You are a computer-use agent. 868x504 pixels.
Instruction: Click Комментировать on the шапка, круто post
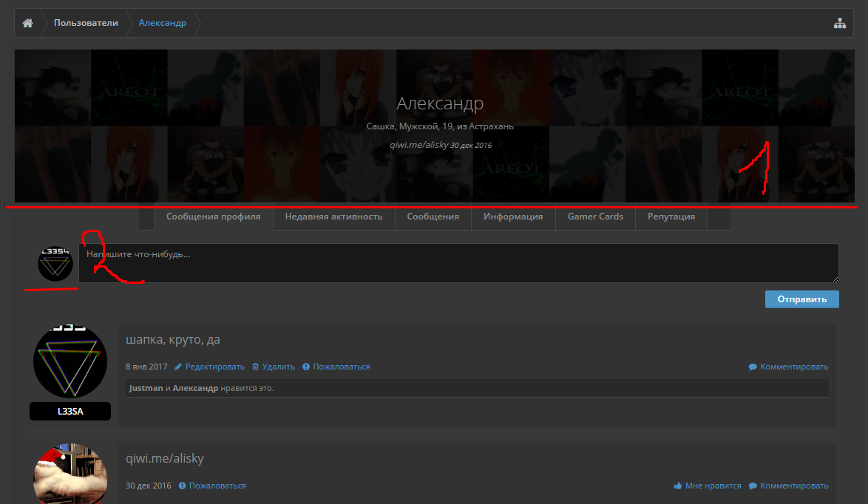[794, 367]
